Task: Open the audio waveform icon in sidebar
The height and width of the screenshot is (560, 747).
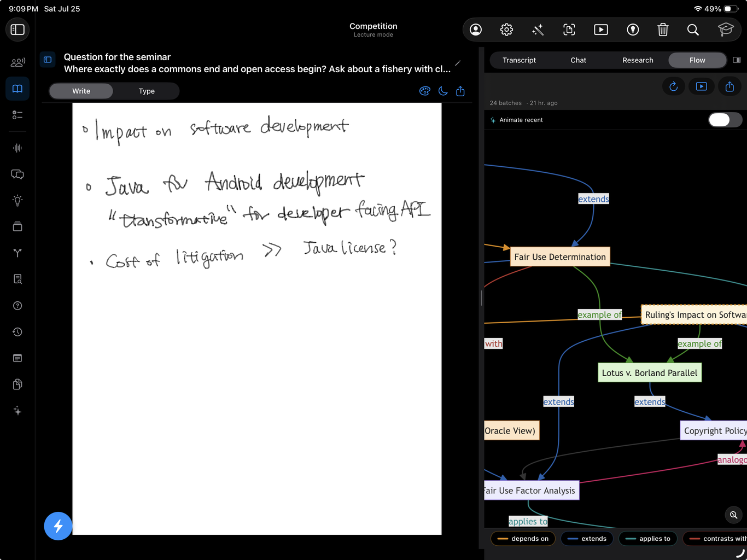Action: click(x=17, y=148)
